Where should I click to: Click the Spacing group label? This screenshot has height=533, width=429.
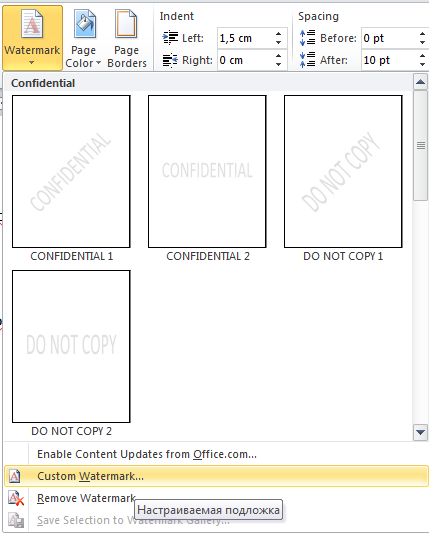(x=319, y=16)
